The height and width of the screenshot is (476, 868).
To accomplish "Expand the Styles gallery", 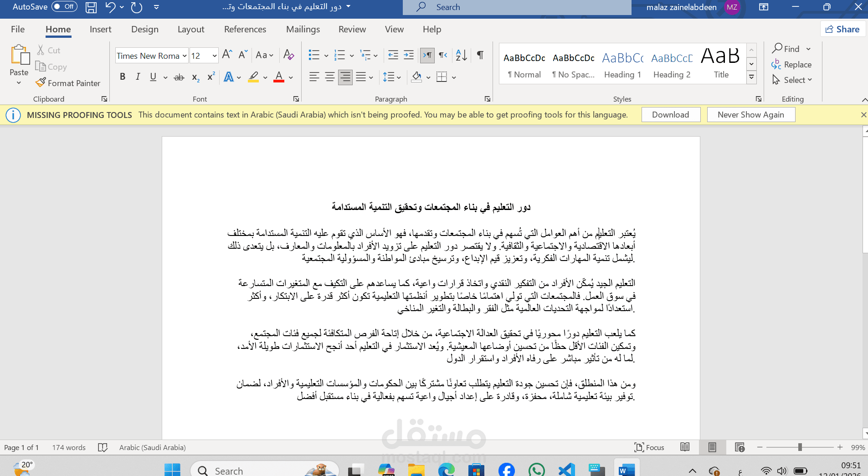I will [x=752, y=78].
